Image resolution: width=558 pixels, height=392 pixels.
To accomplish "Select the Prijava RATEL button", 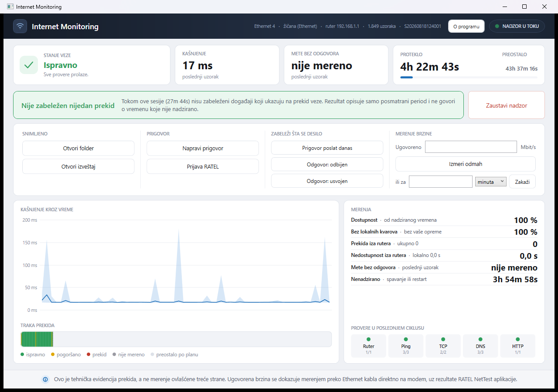I will (203, 166).
